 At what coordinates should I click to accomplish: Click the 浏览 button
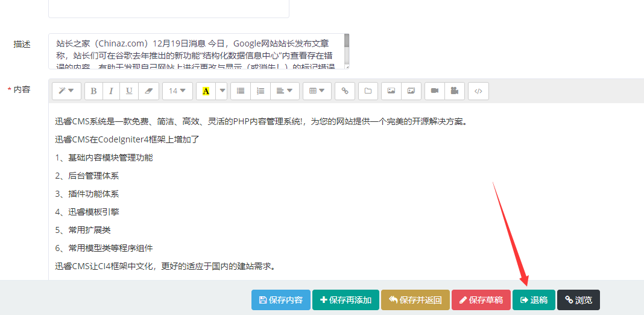pos(578,300)
